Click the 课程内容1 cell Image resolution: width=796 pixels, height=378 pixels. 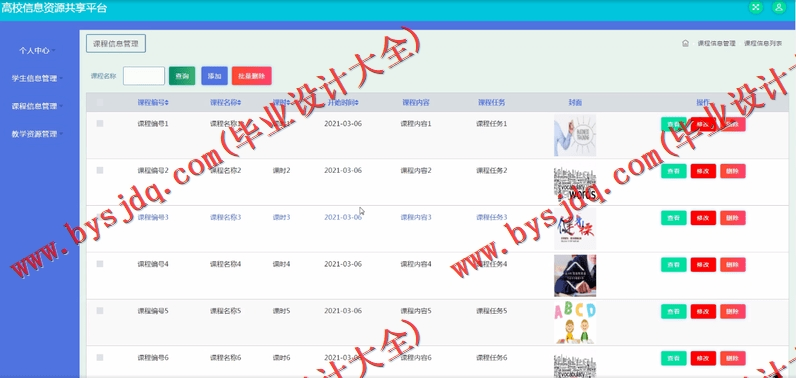[416, 123]
